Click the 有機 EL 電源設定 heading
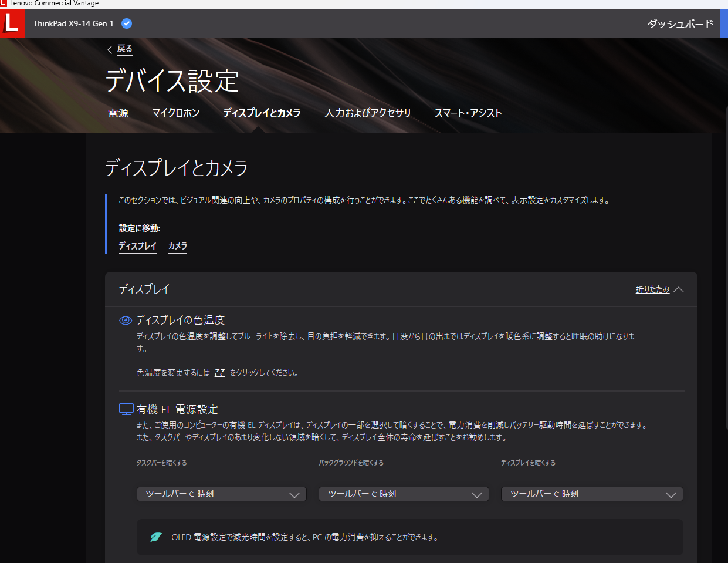 click(x=177, y=409)
